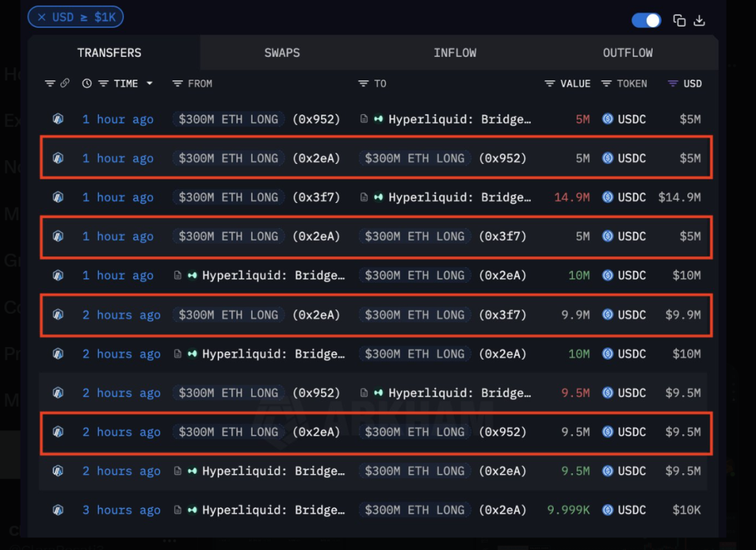
Task: Click the FROM column filter icon
Action: 178,83
